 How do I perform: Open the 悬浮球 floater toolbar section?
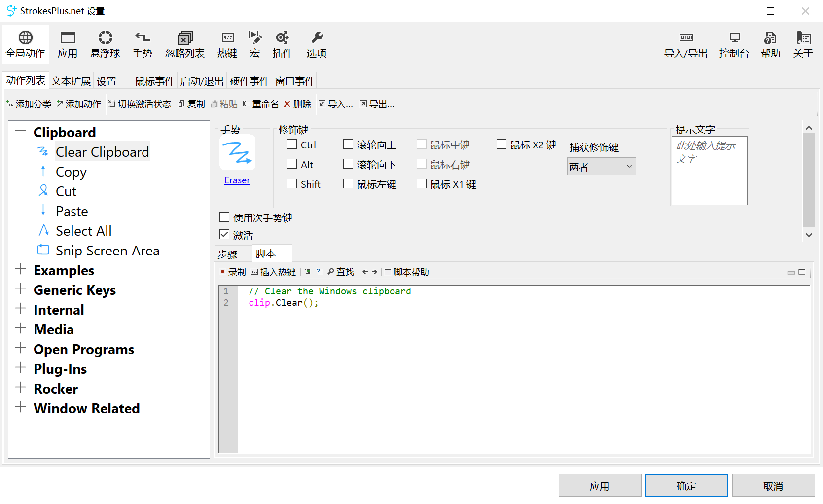[105, 44]
